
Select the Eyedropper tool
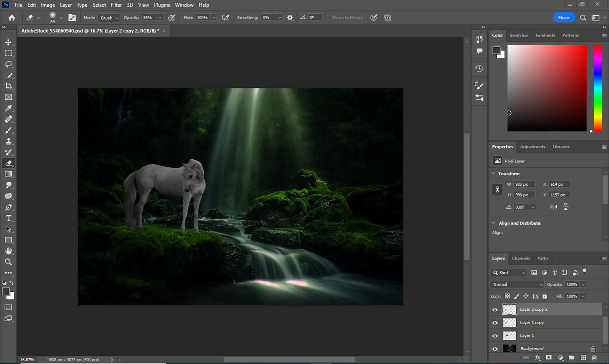9,108
